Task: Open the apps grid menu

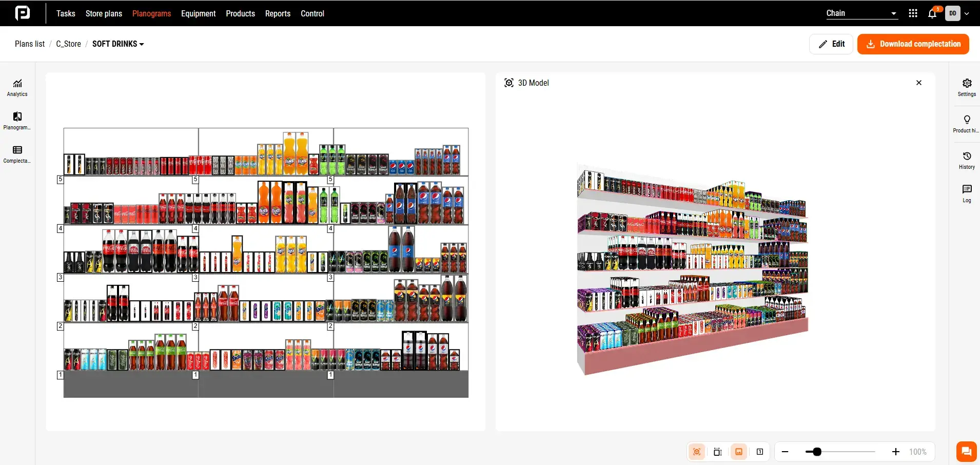Action: (913, 13)
